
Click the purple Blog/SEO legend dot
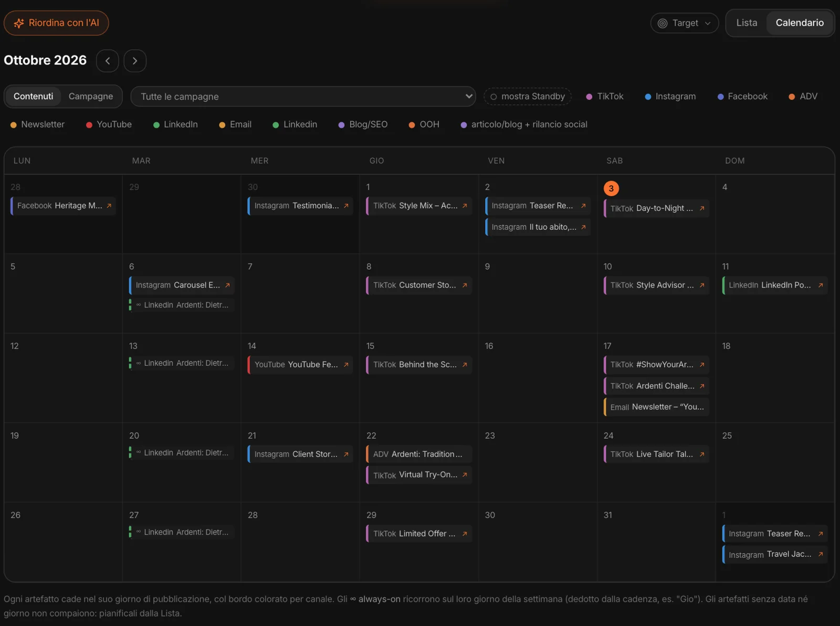[341, 125]
